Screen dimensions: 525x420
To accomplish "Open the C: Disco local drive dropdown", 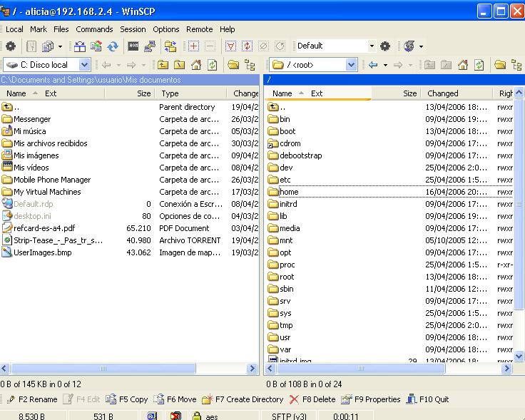I will tap(85, 65).
